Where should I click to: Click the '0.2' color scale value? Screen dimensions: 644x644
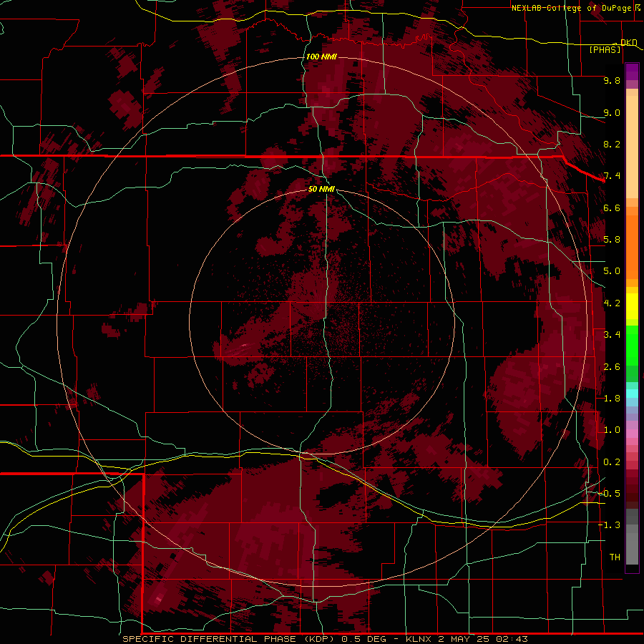point(612,462)
